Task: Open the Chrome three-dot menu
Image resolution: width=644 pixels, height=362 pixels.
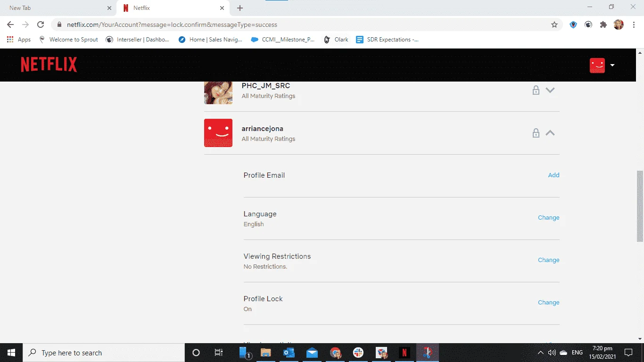Action: (x=634, y=25)
